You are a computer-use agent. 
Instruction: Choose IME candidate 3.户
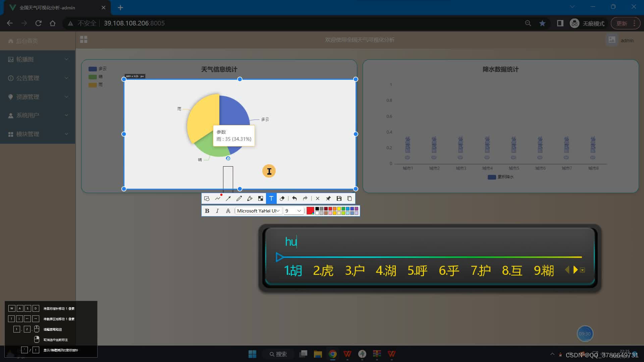[x=355, y=270]
